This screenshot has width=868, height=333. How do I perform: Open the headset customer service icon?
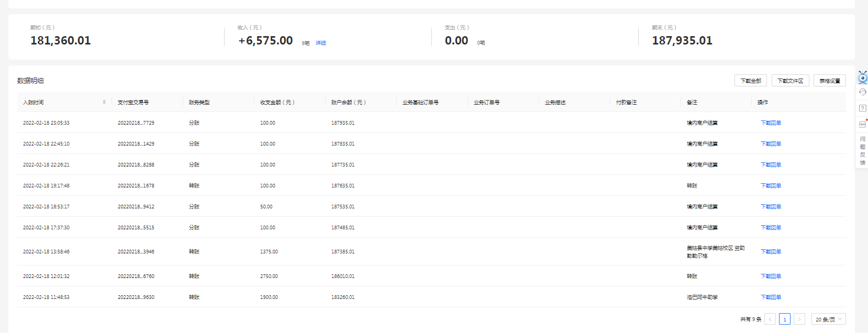(x=862, y=92)
